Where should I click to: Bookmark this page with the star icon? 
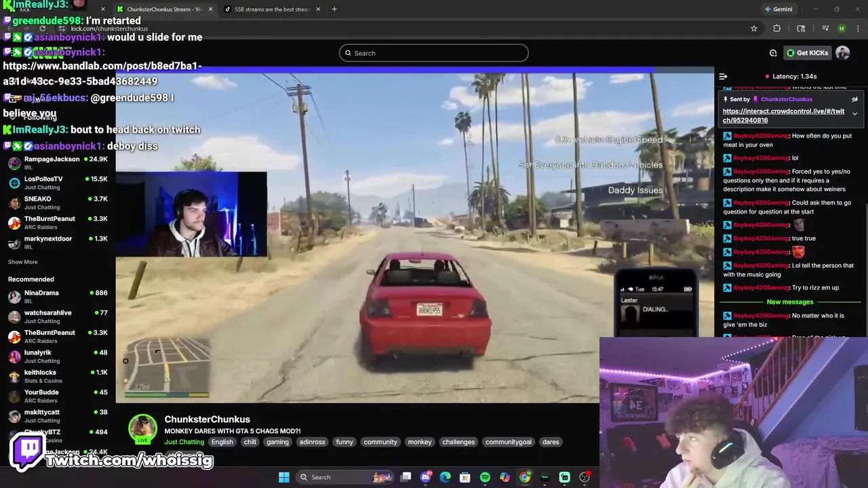tap(753, 28)
